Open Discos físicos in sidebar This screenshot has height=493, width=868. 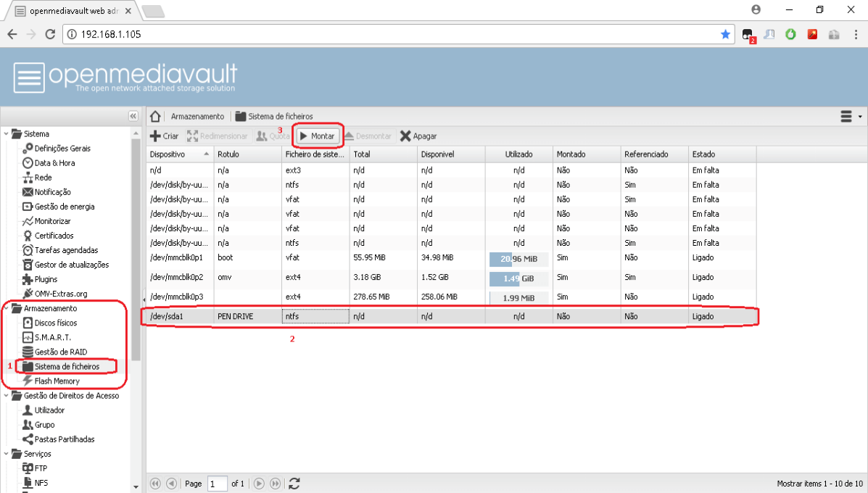(55, 323)
